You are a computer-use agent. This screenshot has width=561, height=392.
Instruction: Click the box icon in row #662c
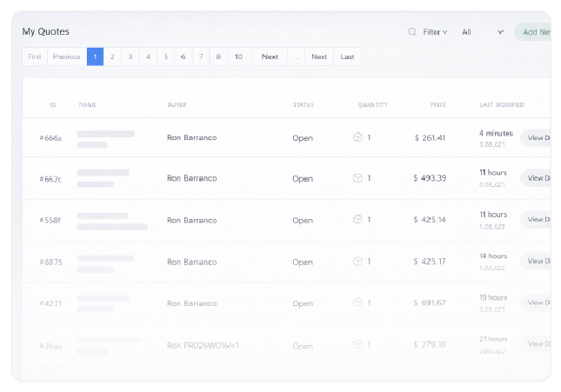click(357, 178)
